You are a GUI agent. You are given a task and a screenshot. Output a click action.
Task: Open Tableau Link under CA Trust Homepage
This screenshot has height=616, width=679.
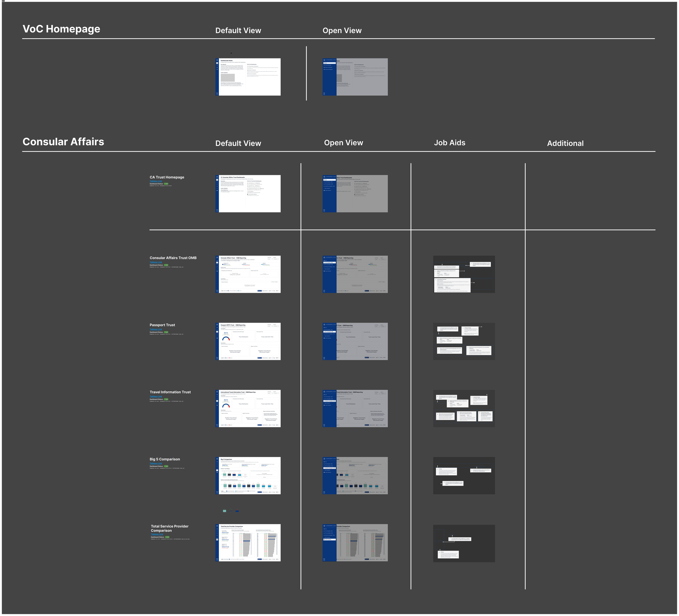tap(156, 181)
